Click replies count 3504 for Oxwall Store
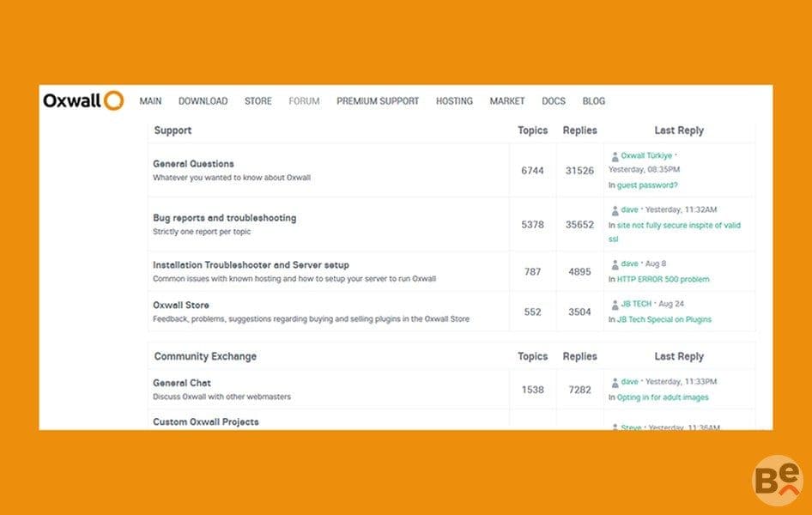Viewport: 812px width, 515px height. pos(579,312)
